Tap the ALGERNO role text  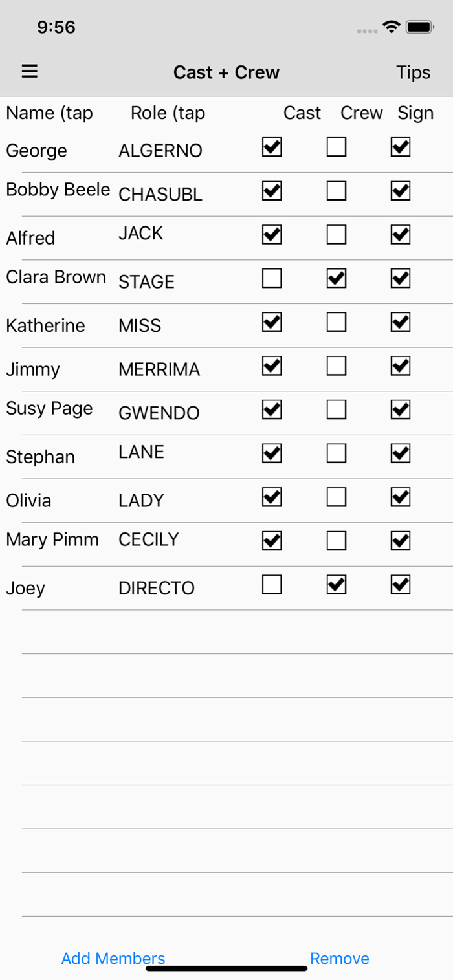pos(160,151)
